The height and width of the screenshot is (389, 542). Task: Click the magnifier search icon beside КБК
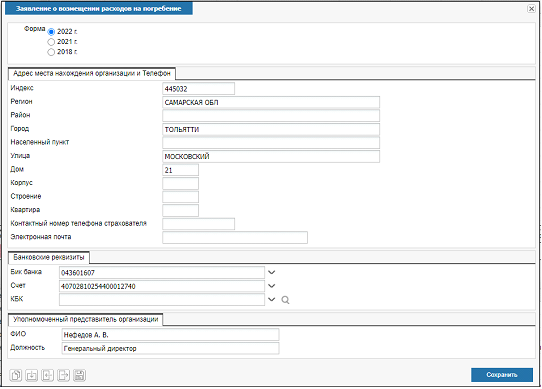click(285, 300)
